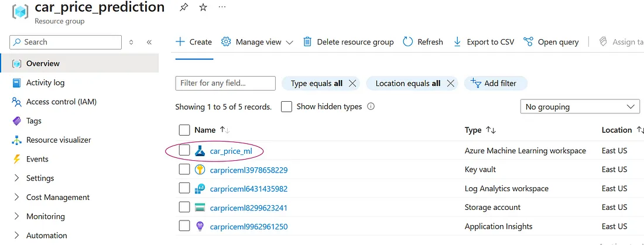Pin the car_price_prediction resource group
The width and height of the screenshot is (644, 245).
(x=184, y=8)
